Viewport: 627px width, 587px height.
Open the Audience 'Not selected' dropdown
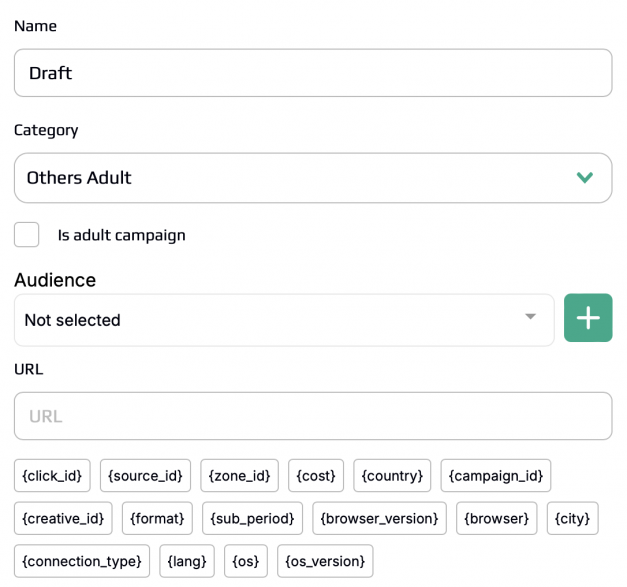click(x=284, y=320)
